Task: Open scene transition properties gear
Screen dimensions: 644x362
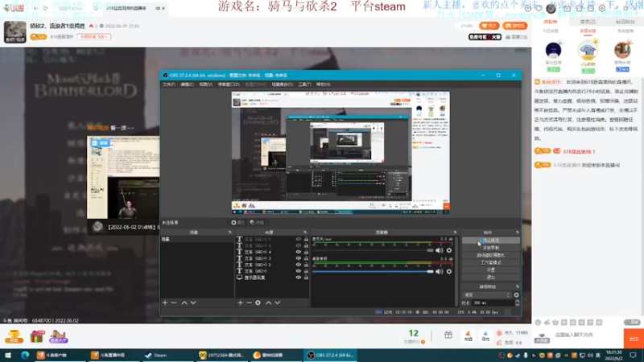Action: click(x=516, y=295)
